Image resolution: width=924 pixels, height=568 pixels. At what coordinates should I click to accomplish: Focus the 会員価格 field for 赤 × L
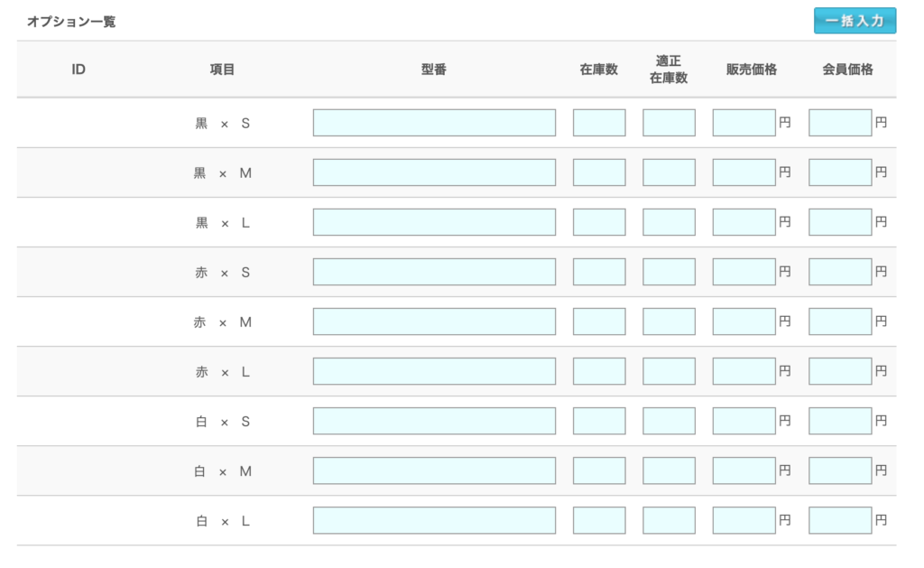[x=840, y=371]
